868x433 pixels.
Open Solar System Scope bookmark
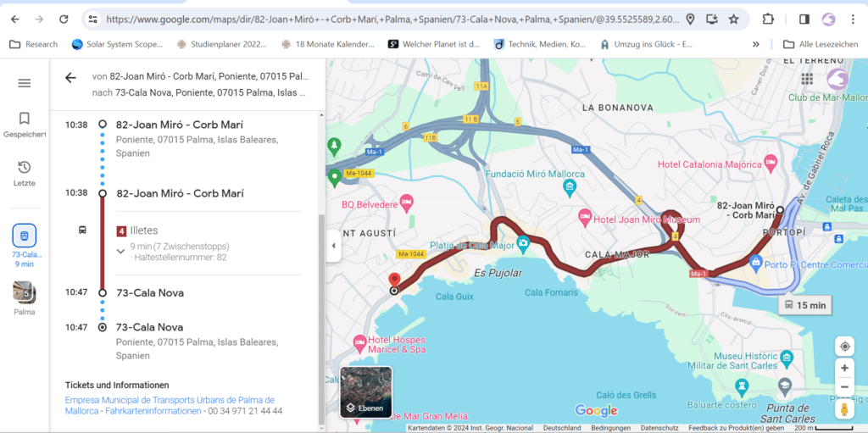coord(117,44)
